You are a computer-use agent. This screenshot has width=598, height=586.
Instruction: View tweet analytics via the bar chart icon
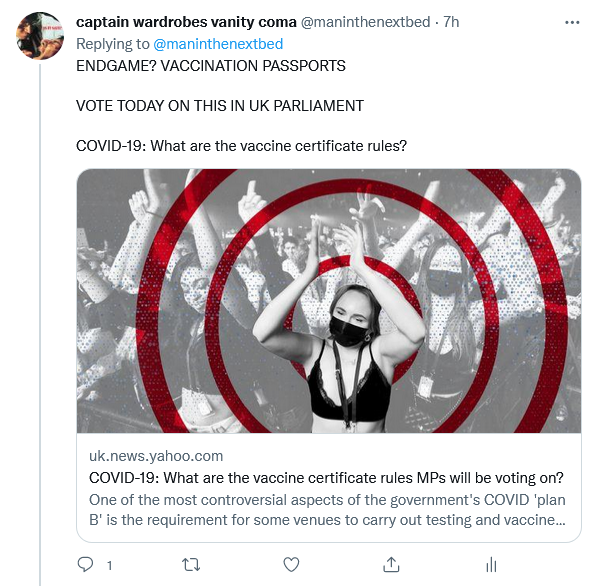491,565
